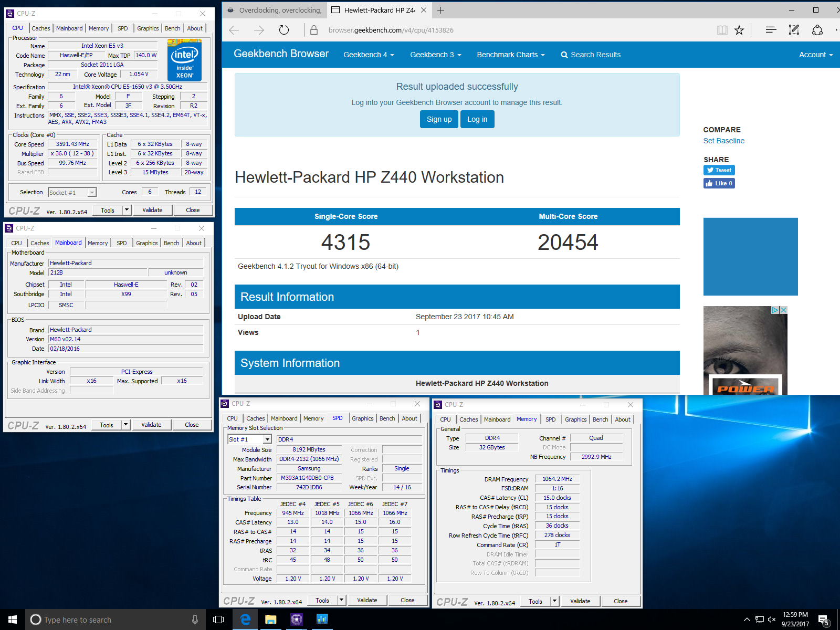Click the share icon in Edge toolbar

(817, 30)
